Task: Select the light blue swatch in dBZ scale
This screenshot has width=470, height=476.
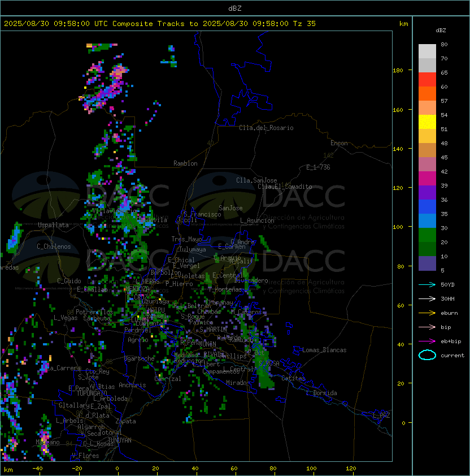Action: pyautogui.click(x=427, y=221)
